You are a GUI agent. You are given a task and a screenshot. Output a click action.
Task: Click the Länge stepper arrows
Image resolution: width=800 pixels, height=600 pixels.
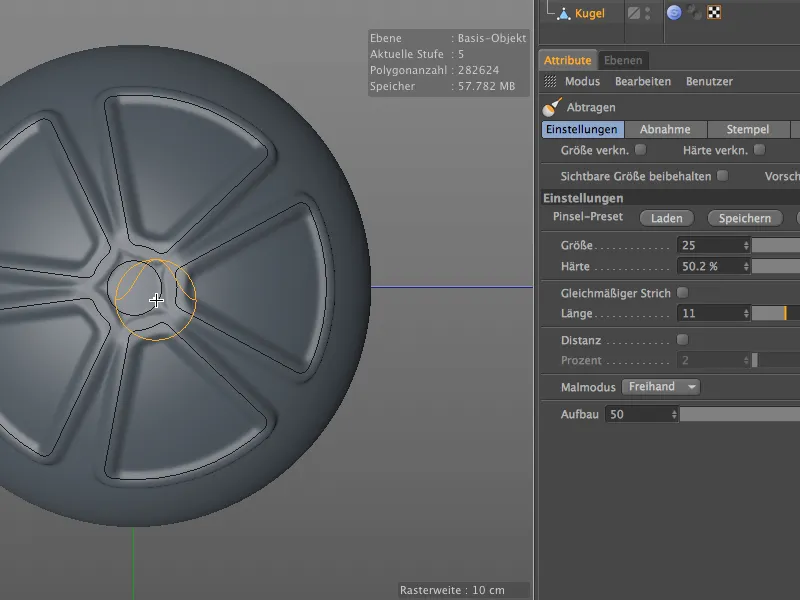[x=746, y=313]
